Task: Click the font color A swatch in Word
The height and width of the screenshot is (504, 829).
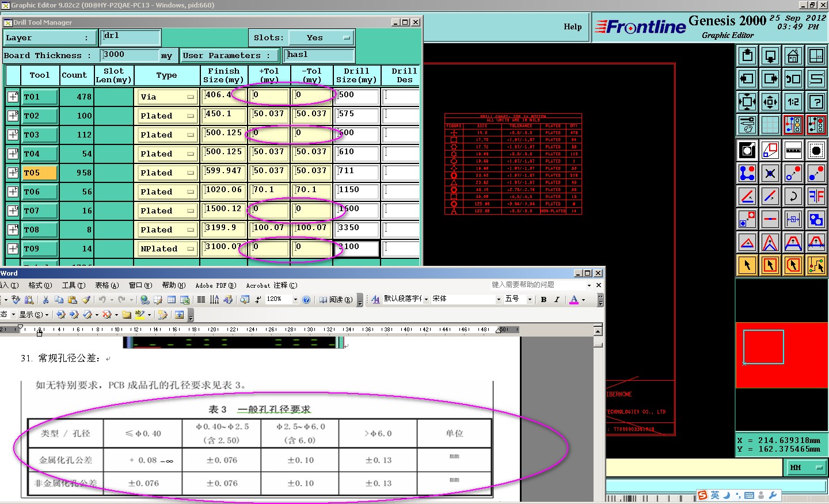Action: 574,300
